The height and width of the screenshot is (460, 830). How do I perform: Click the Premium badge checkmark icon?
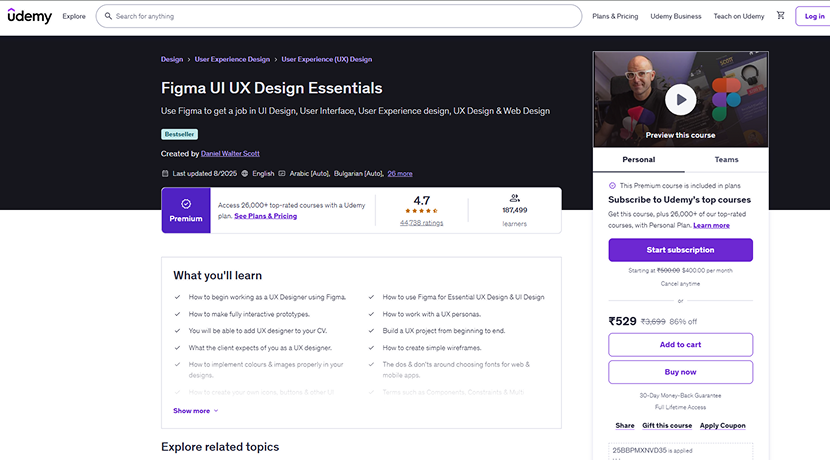click(x=186, y=204)
